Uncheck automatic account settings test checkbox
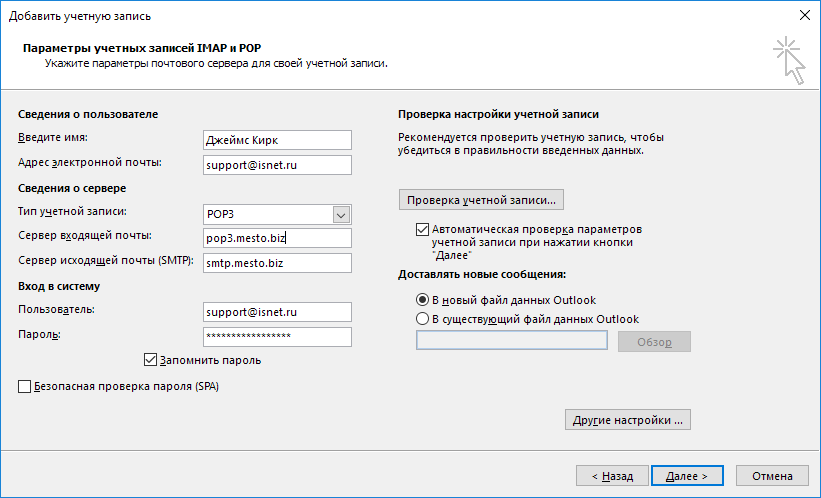Viewport: 821px width, 498px height. point(422,229)
